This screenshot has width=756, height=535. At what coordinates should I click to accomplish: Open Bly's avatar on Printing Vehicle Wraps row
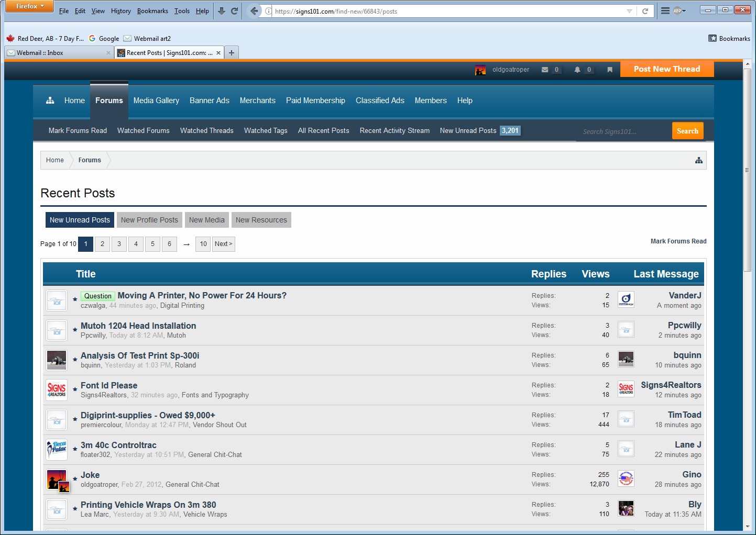tap(626, 508)
